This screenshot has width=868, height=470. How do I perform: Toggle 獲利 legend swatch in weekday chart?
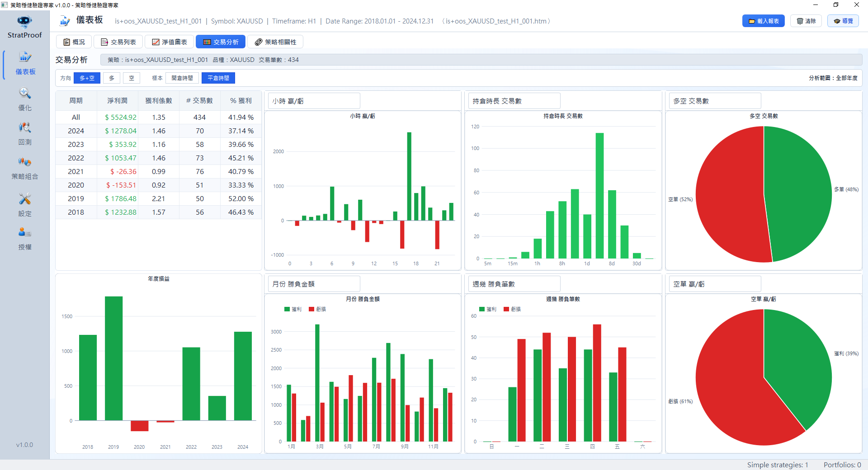(x=482, y=309)
